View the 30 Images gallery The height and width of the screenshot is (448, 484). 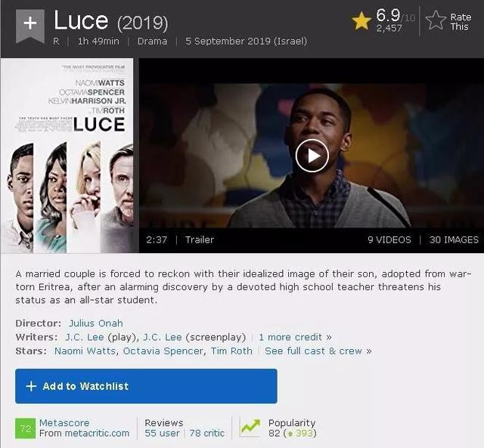point(454,239)
